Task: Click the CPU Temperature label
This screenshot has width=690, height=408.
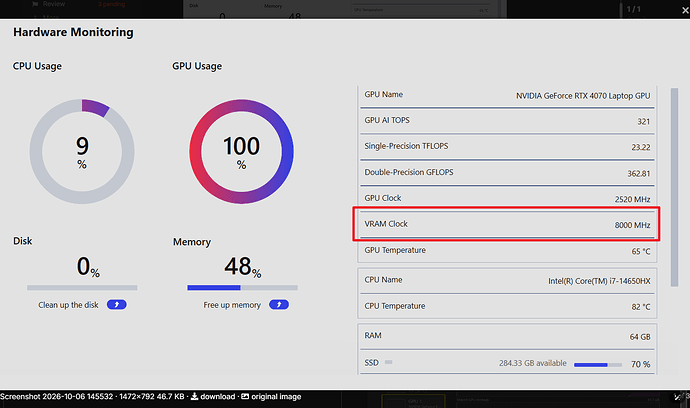Action: click(x=394, y=306)
